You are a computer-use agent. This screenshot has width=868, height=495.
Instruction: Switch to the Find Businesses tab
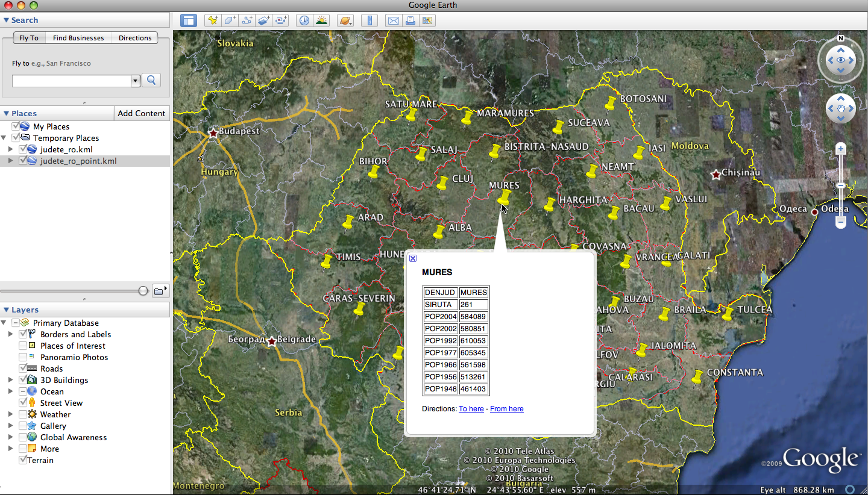pyautogui.click(x=78, y=37)
